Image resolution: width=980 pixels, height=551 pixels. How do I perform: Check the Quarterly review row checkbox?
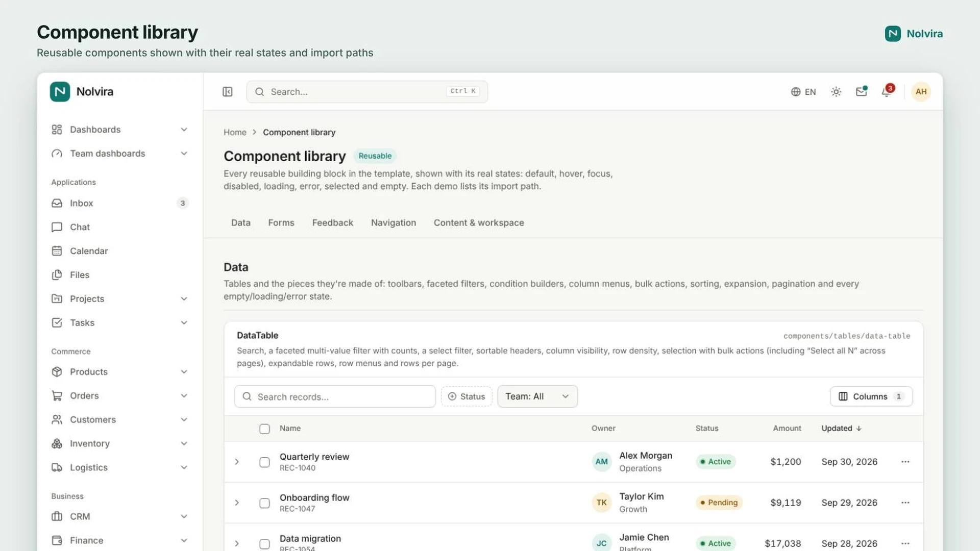264,462
